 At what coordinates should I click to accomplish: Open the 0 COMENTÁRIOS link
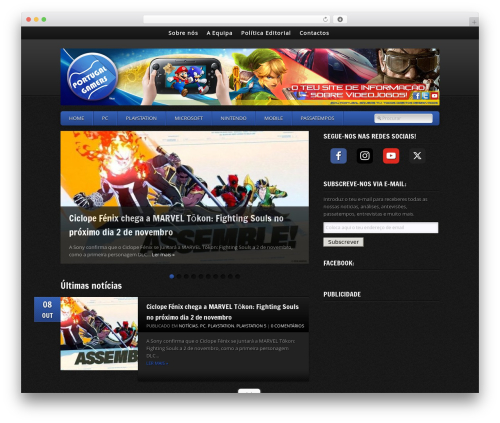point(287,326)
